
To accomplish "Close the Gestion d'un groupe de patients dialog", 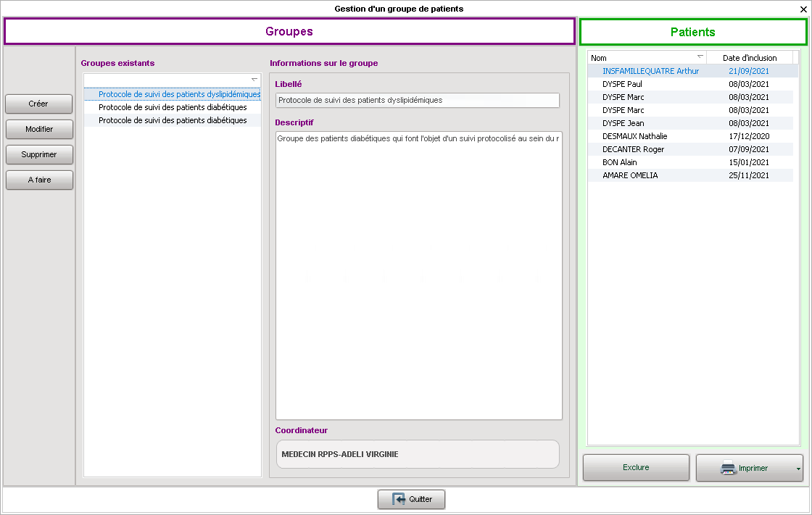I will click(803, 9).
